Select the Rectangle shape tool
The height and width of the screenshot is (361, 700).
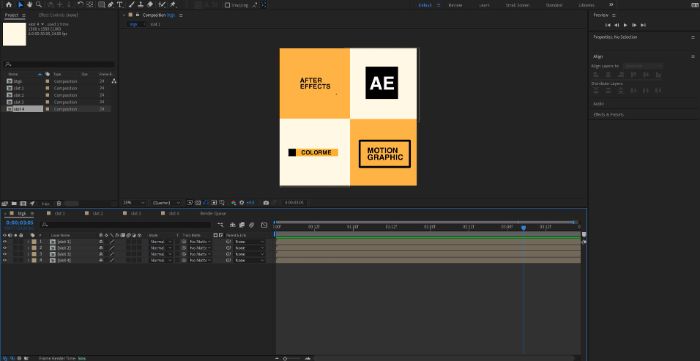pyautogui.click(x=101, y=4)
